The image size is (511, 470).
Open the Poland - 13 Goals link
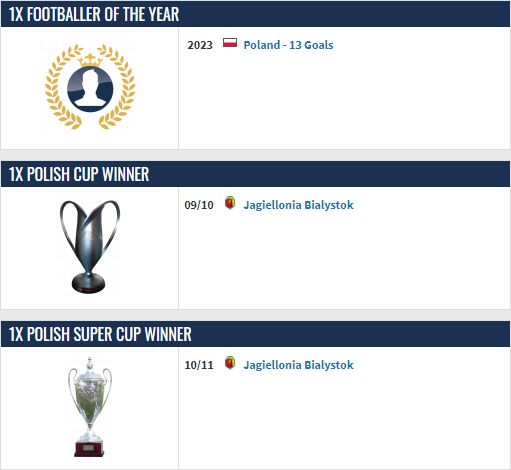[288, 45]
